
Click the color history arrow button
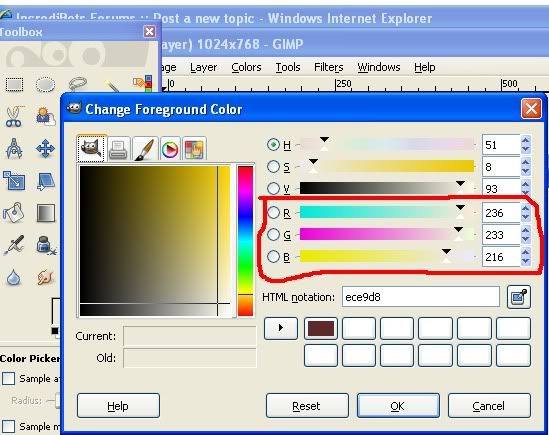(281, 328)
